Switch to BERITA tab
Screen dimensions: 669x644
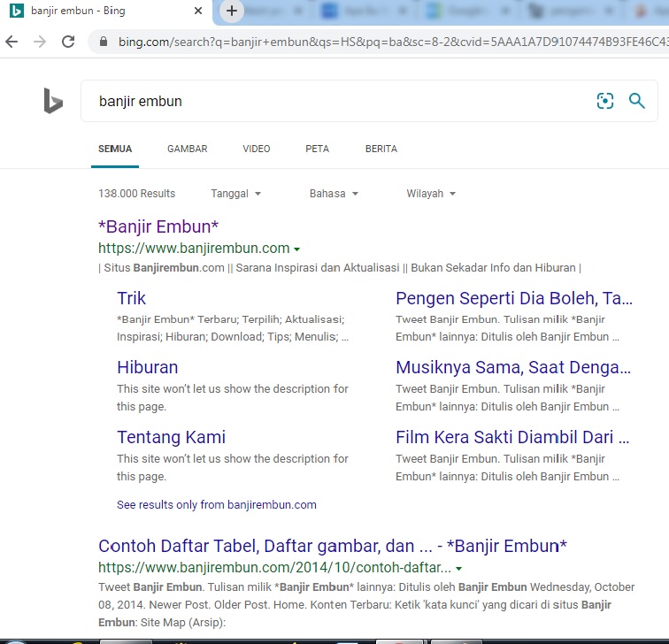(381, 149)
